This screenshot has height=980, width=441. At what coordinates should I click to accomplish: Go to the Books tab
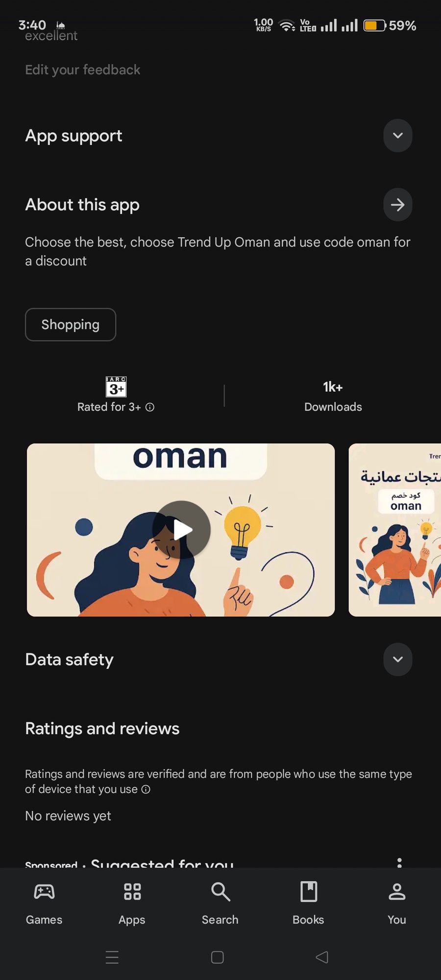pyautogui.click(x=308, y=903)
